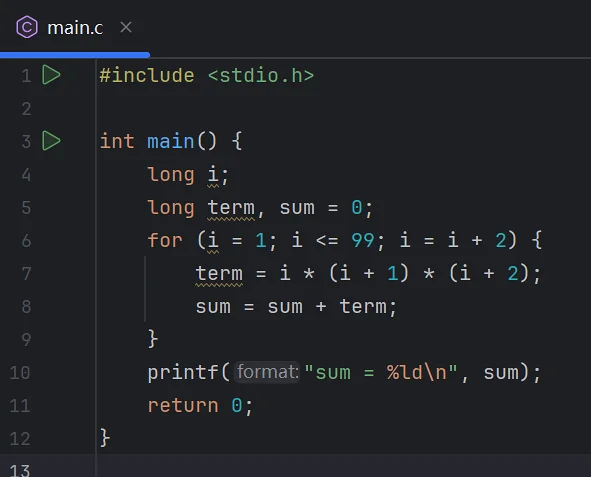
Task: Click the closing brace on line 9
Action: 153,339
